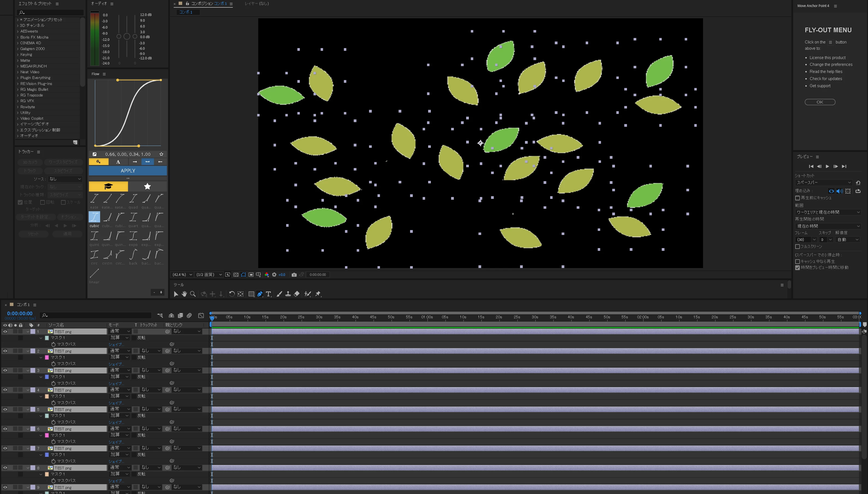Hide layer 1 TEST.png with eye icon
The width and height of the screenshot is (868, 494).
pos(5,331)
